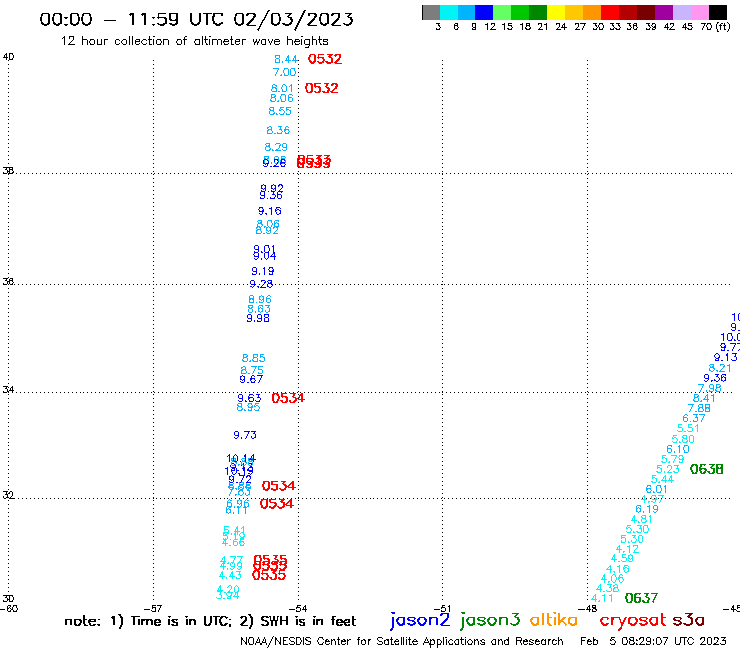Click the s3a satellite legend label

tap(688, 620)
